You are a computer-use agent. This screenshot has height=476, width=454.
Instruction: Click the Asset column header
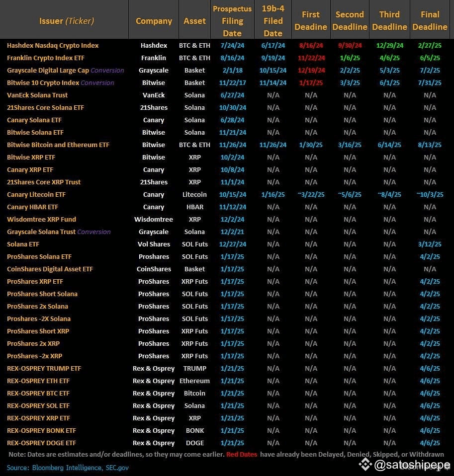[x=194, y=21]
